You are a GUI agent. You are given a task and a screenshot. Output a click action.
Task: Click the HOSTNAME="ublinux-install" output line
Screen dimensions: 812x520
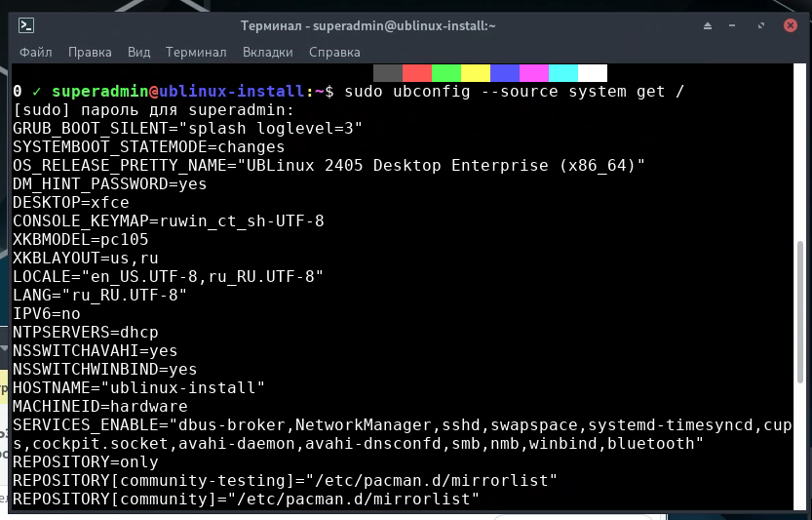click(x=138, y=387)
